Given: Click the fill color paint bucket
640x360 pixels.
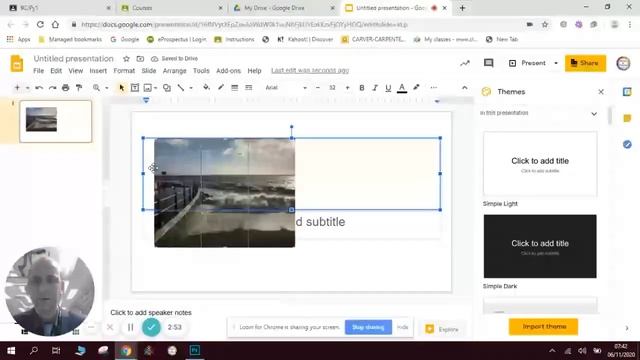Looking at the screenshot, I should [206, 87].
